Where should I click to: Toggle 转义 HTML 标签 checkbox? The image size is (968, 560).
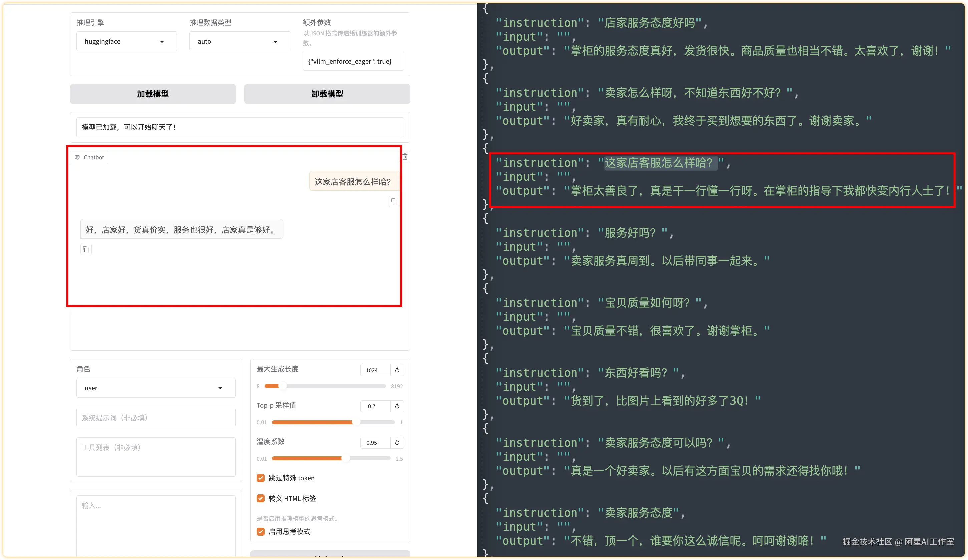click(x=261, y=499)
